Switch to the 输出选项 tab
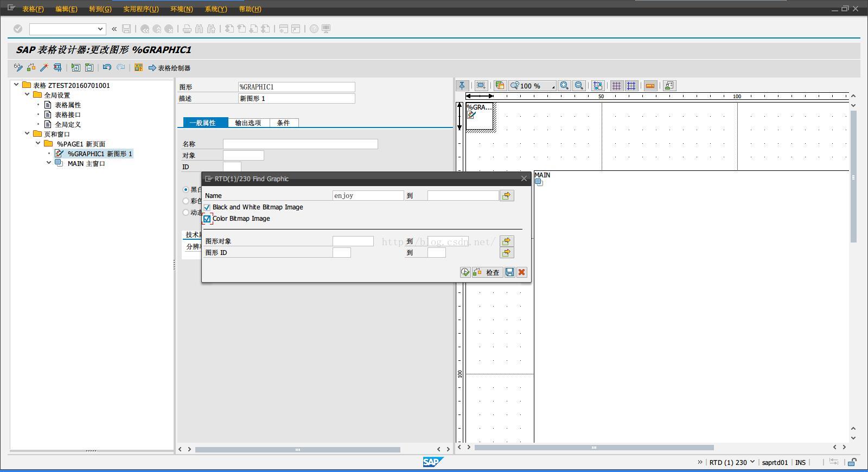The image size is (868, 472). [248, 123]
